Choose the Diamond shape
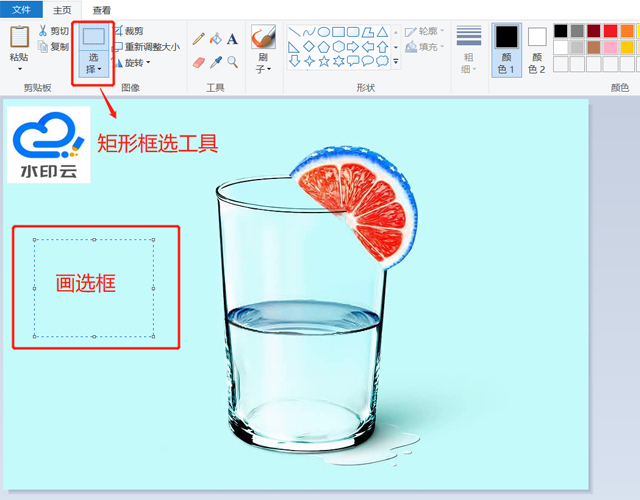640x500 pixels. [309, 47]
